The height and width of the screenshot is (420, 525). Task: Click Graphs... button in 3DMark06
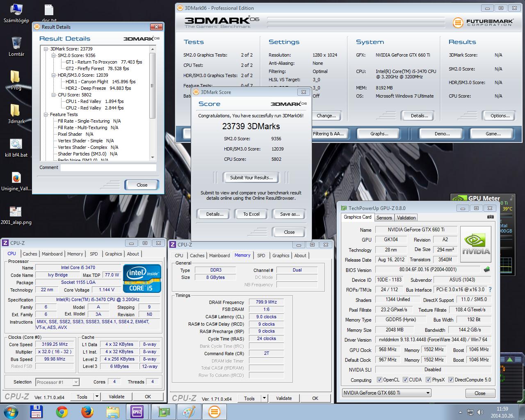[x=379, y=134]
